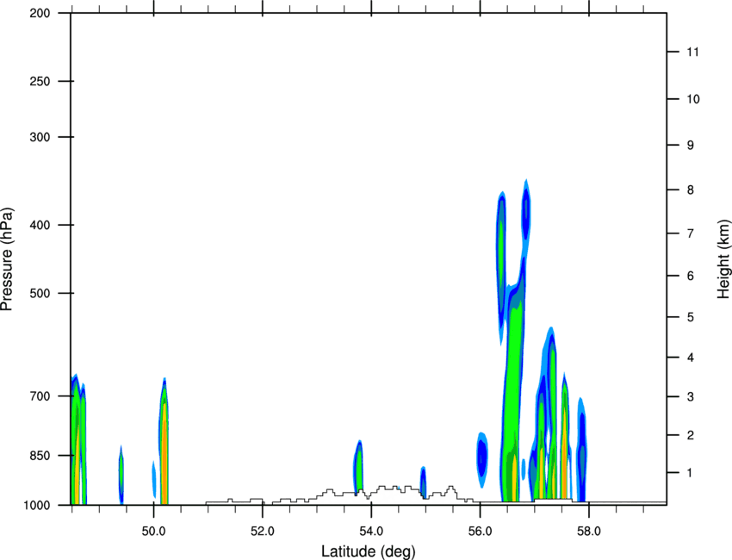
Task: Pick the 5 km height label
Action: 691,318
